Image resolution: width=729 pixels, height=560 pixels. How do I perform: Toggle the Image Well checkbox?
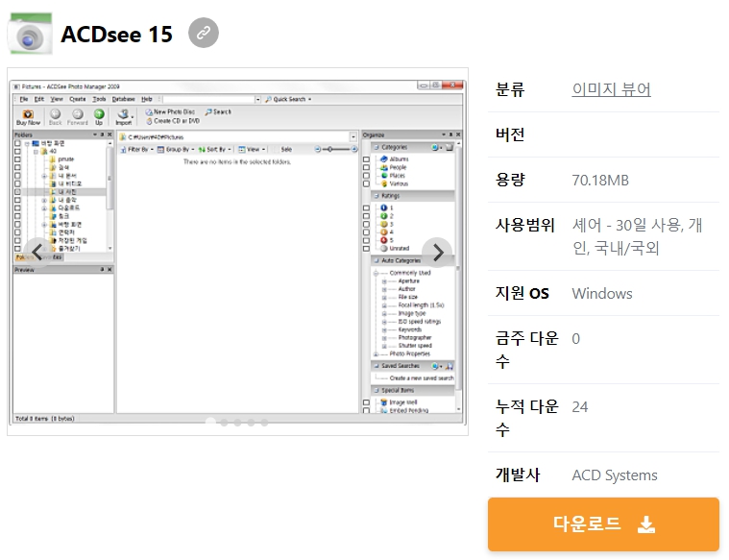(x=366, y=402)
